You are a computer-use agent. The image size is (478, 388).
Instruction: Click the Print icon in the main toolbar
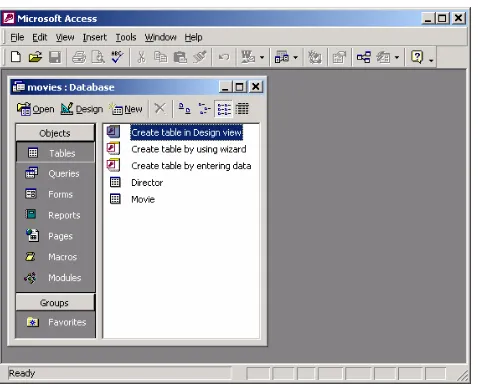tap(79, 57)
